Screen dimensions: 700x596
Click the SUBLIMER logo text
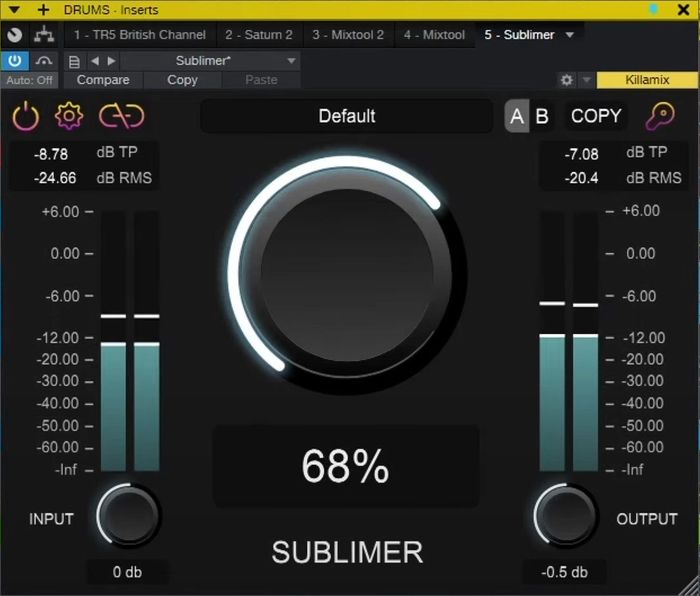tap(347, 552)
